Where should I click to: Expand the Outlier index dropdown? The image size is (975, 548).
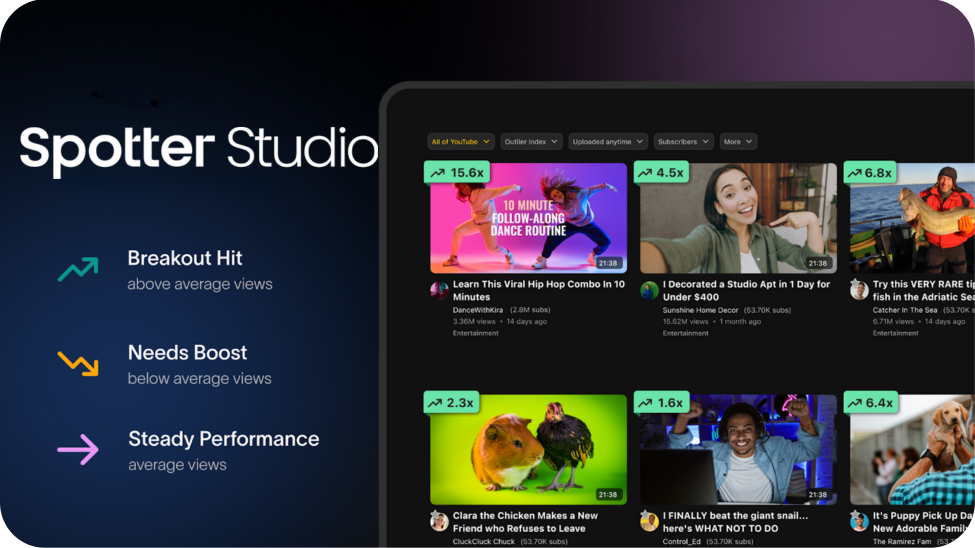pyautogui.click(x=531, y=142)
